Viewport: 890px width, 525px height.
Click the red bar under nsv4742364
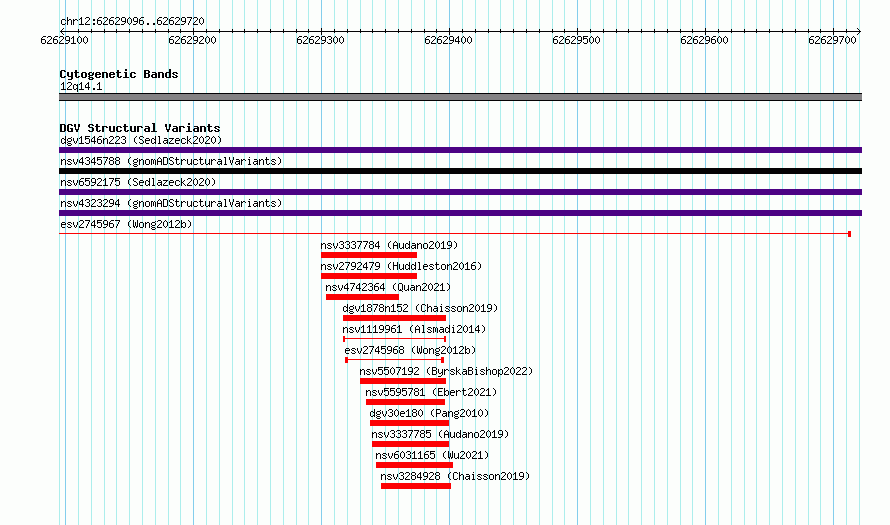[362, 297]
